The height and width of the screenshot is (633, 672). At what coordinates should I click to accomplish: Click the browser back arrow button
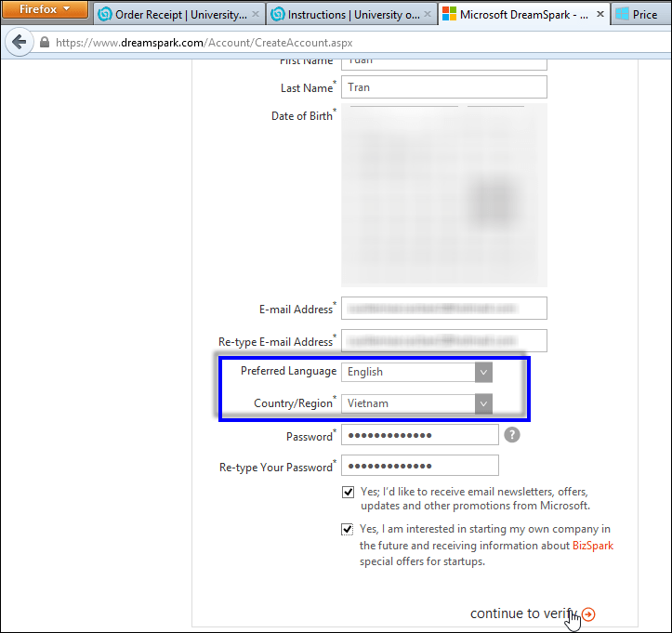(x=20, y=42)
